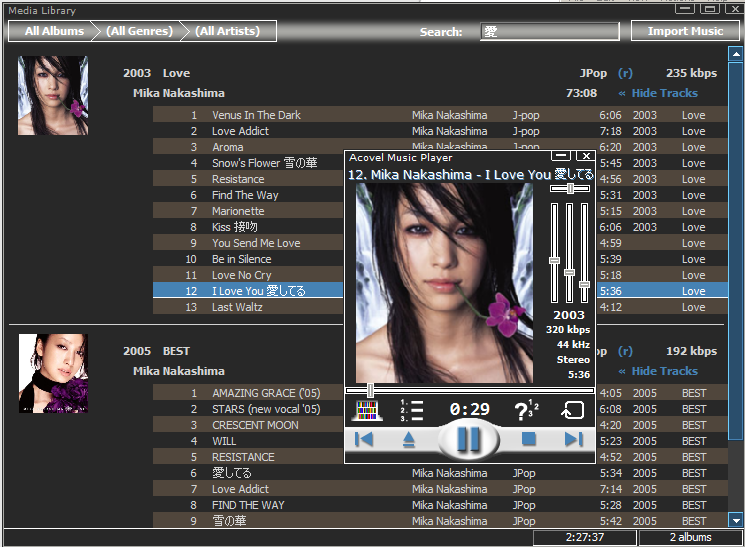The height and width of the screenshot is (547, 745).
Task: Click the 0:29 elapsed time display
Action: [x=469, y=409]
